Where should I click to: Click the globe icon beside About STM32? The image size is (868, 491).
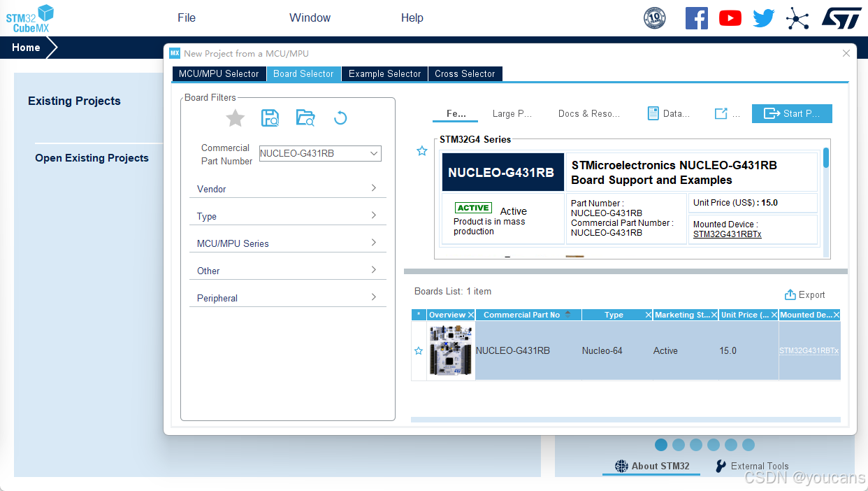621,466
